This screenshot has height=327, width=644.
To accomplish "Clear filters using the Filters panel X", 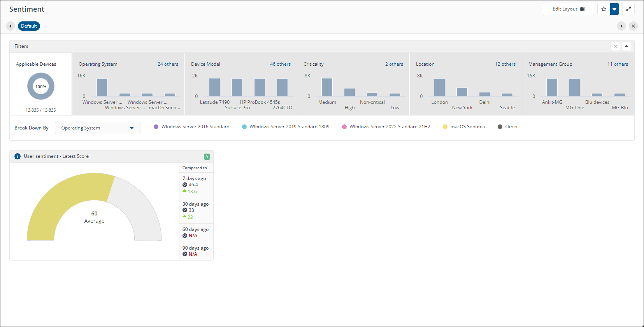I will click(x=615, y=46).
